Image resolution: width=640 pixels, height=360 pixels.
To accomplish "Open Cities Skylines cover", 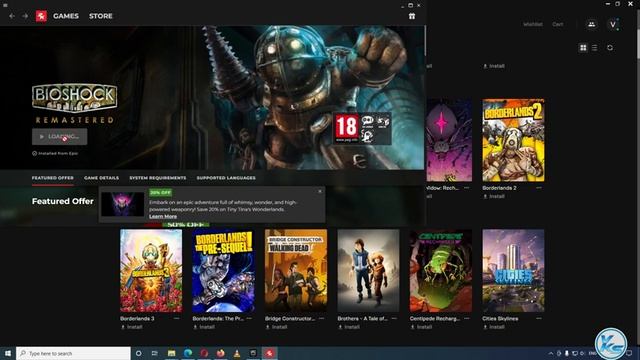I will 513,271.
